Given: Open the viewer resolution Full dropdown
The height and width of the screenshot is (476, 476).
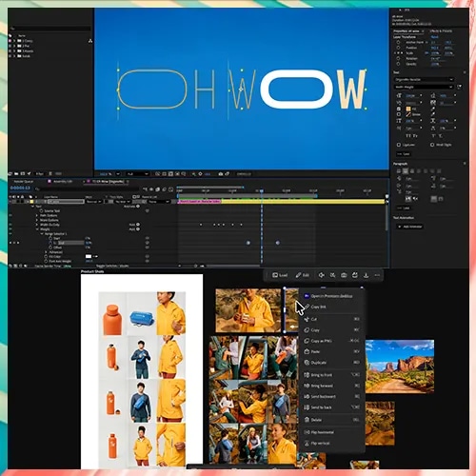Looking at the screenshot, I should pos(138,174).
